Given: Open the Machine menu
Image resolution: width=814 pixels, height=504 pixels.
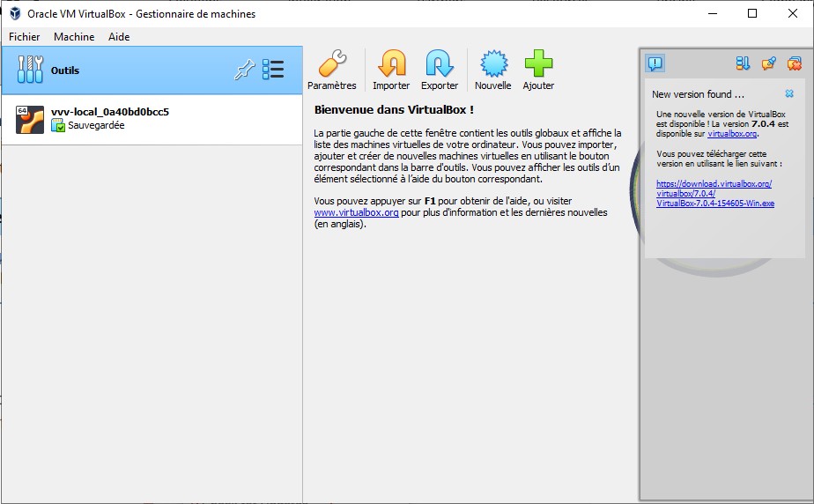Looking at the screenshot, I should 74,37.
